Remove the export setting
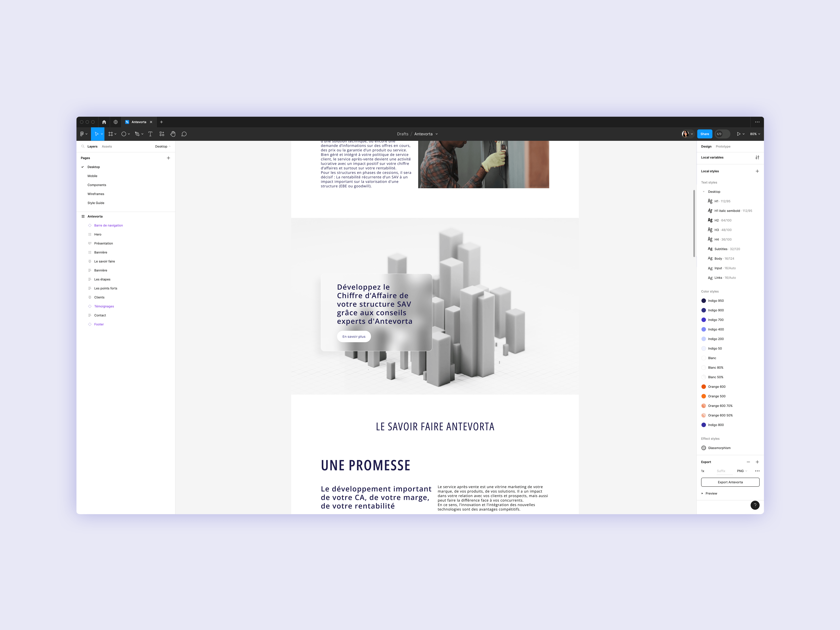 point(749,462)
